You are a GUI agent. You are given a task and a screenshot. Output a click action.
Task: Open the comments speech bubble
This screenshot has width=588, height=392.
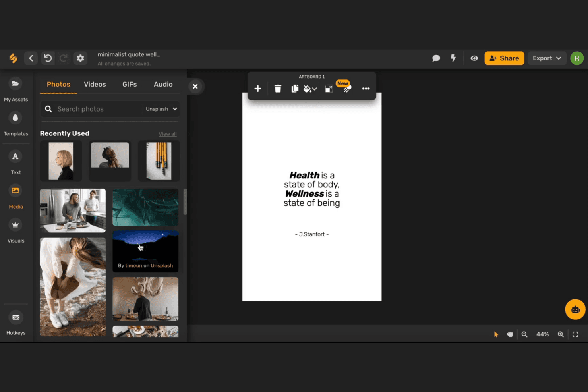click(436, 58)
